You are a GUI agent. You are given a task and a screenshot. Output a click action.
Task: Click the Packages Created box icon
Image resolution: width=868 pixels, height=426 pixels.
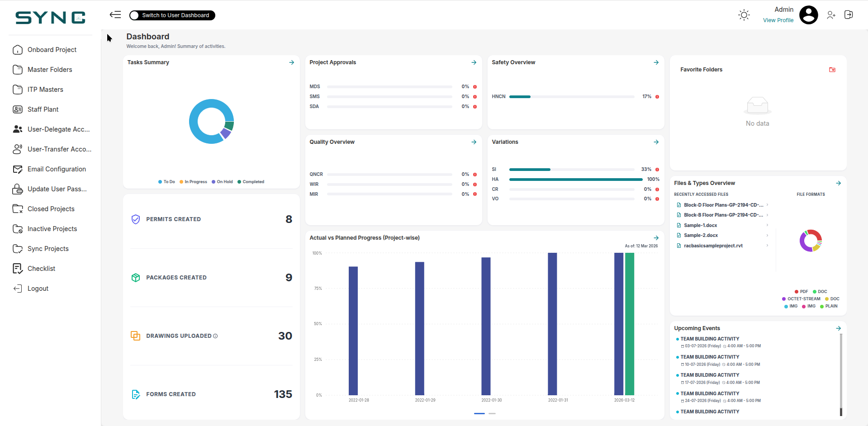(136, 278)
